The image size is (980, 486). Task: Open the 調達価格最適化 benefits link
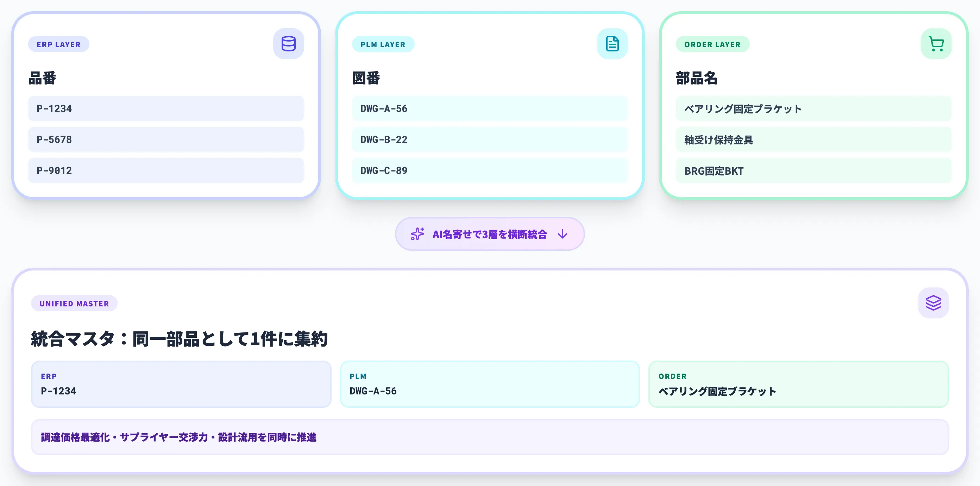[x=179, y=437]
